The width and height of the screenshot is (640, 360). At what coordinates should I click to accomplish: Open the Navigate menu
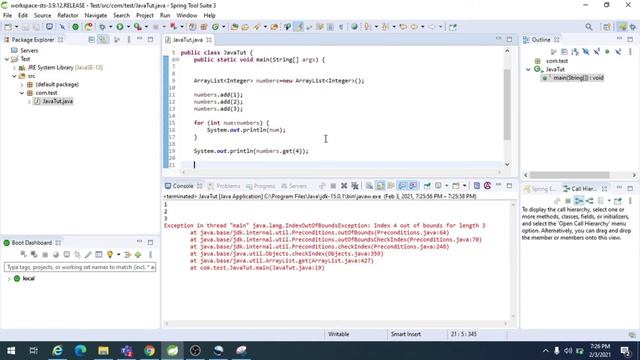click(x=96, y=16)
